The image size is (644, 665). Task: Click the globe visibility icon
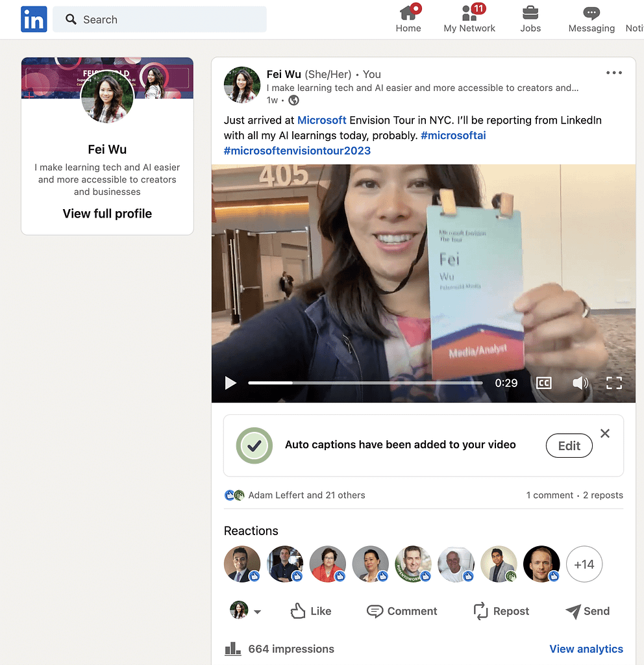pyautogui.click(x=293, y=100)
